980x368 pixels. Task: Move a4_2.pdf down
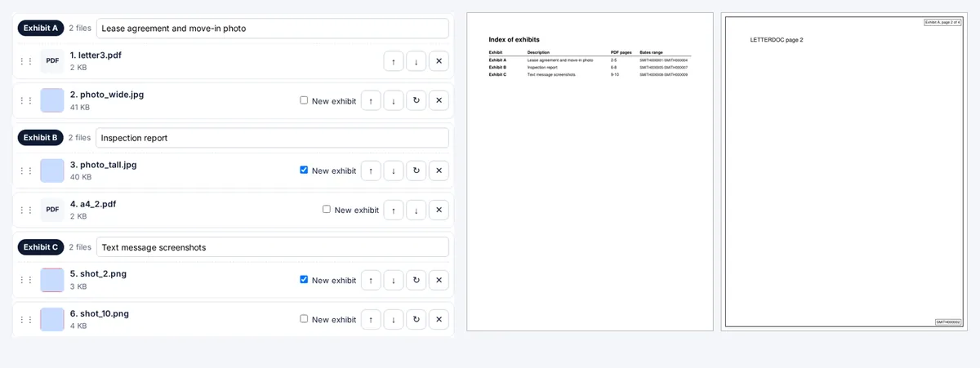[x=416, y=210]
